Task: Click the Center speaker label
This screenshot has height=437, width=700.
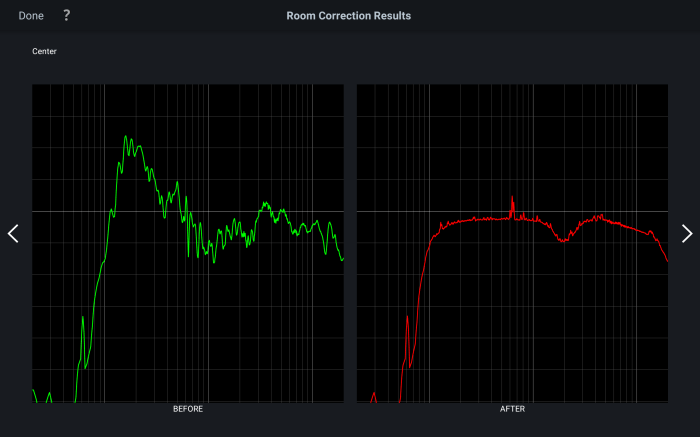Action: (x=44, y=51)
